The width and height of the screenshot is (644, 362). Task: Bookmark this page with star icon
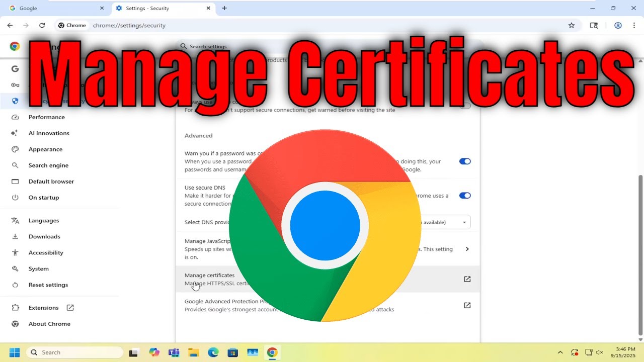(572, 25)
